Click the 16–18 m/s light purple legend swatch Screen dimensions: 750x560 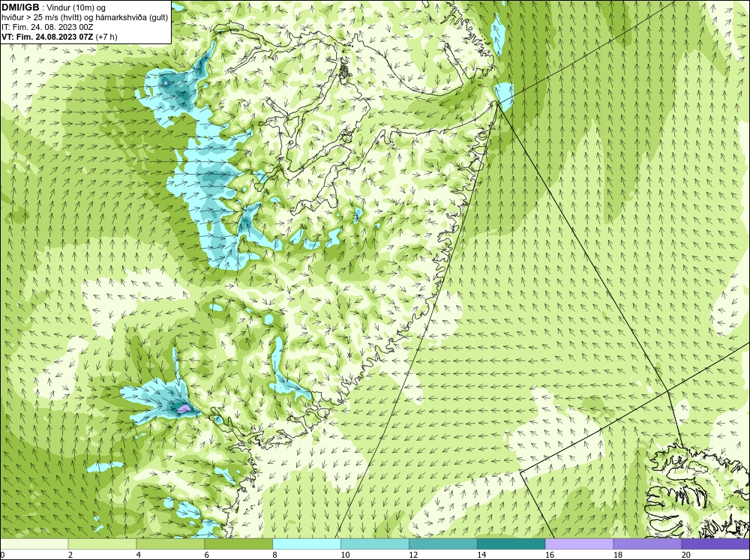tap(579, 544)
